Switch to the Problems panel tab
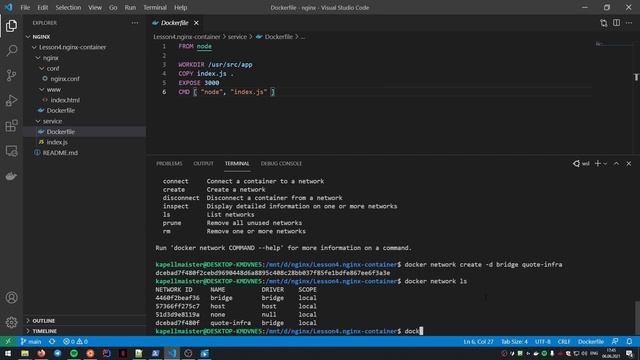This screenshot has width=640, height=360. tap(169, 163)
